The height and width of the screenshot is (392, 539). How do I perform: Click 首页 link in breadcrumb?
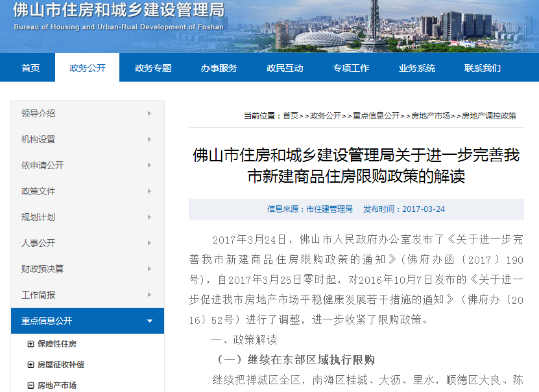tap(290, 116)
